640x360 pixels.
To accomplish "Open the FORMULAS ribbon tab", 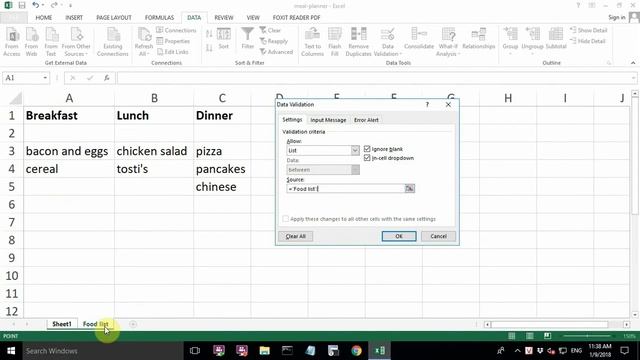I will point(159,18).
